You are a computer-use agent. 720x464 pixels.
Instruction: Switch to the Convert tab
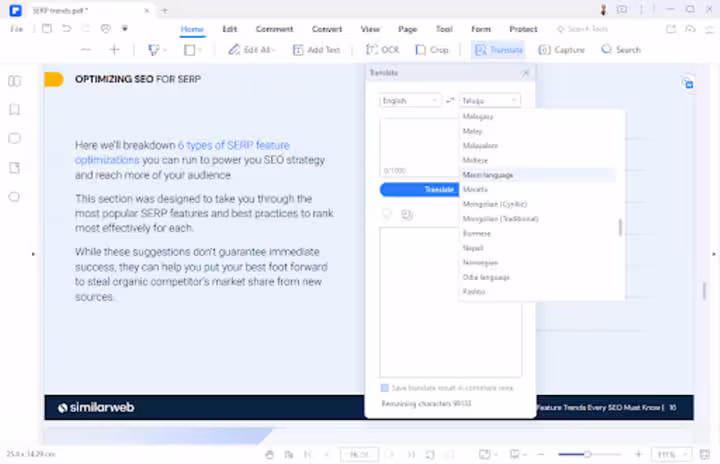327,29
